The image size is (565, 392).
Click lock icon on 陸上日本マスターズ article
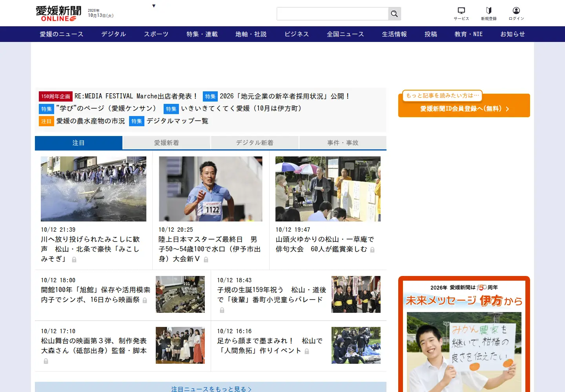206,260
